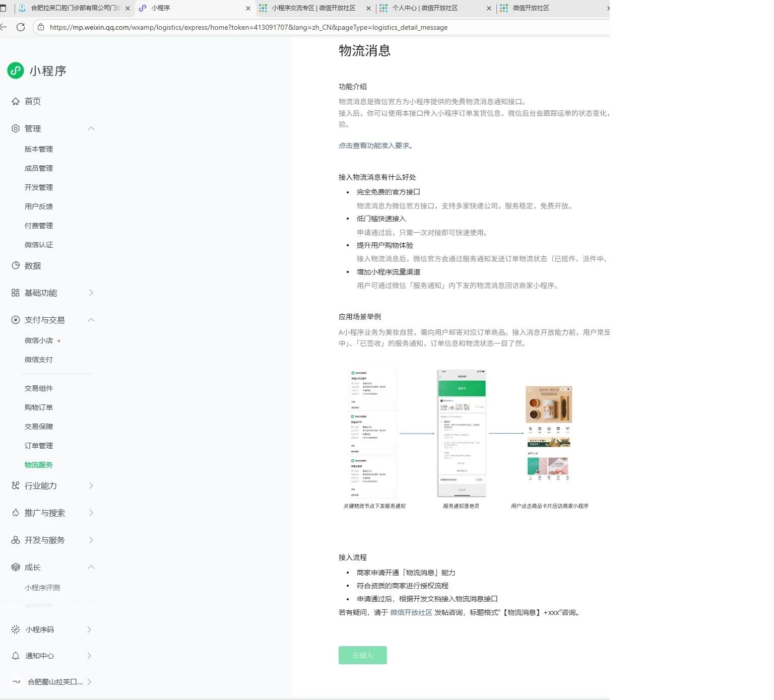Open 付费管理 in sidebar

(x=39, y=226)
